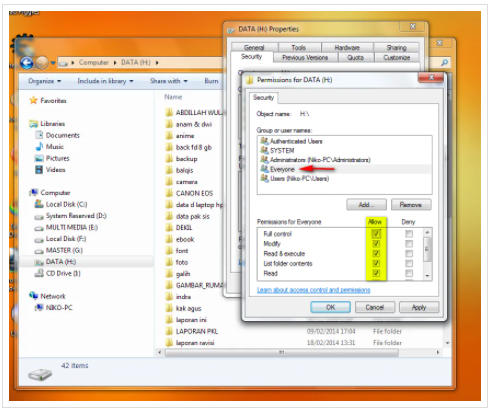Switch to Tools tab in Properties
492x412 pixels.
click(x=299, y=47)
